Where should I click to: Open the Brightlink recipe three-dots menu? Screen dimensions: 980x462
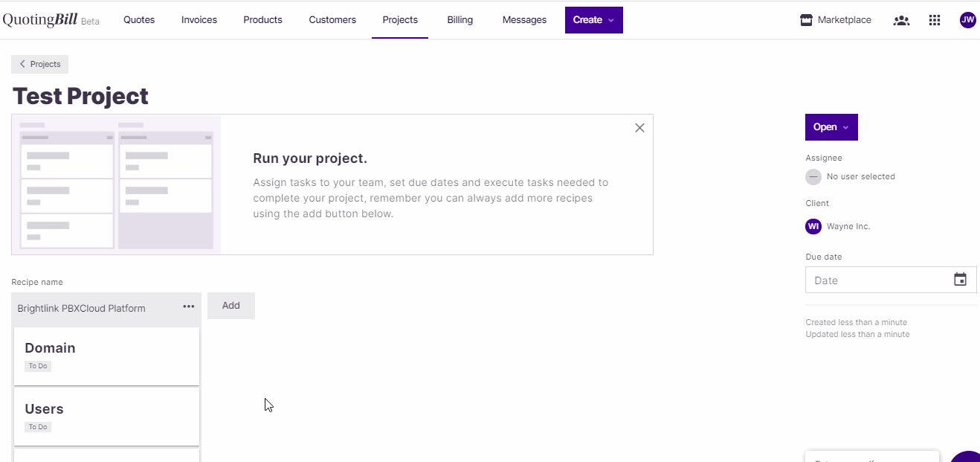[x=189, y=307]
